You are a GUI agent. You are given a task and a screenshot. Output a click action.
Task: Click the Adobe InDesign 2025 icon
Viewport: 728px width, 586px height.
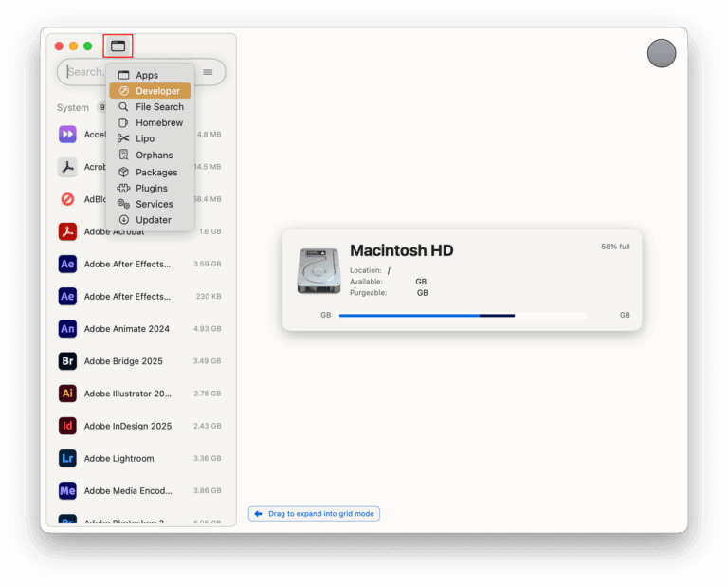coord(67,426)
